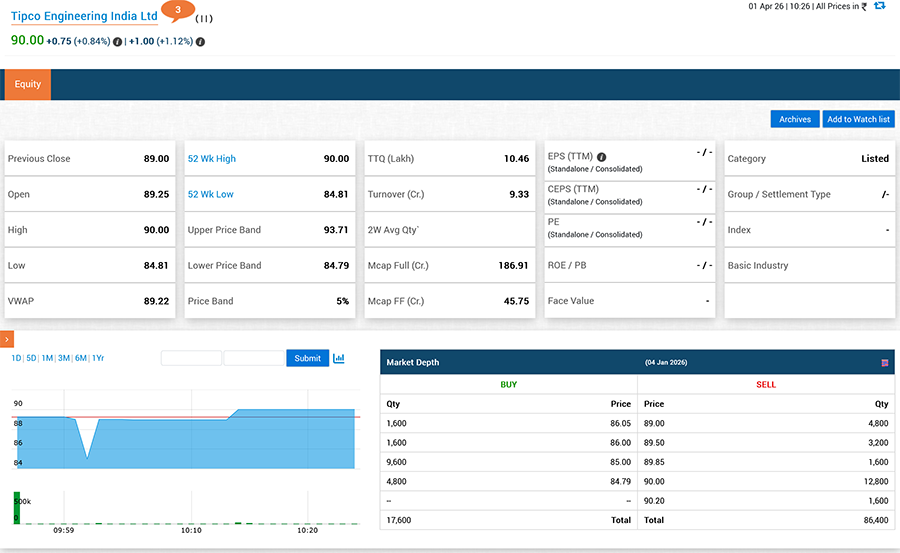
Task: Select the Equity tab
Action: point(28,84)
